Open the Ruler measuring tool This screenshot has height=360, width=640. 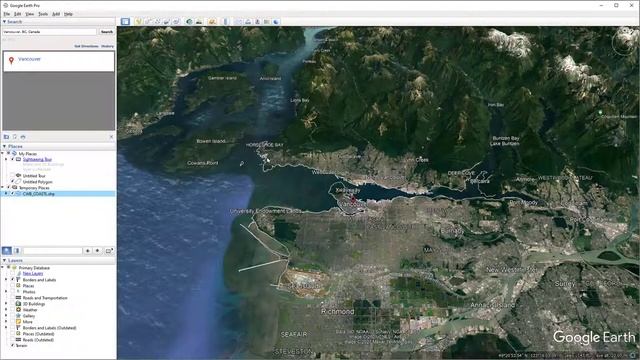coord(226,22)
